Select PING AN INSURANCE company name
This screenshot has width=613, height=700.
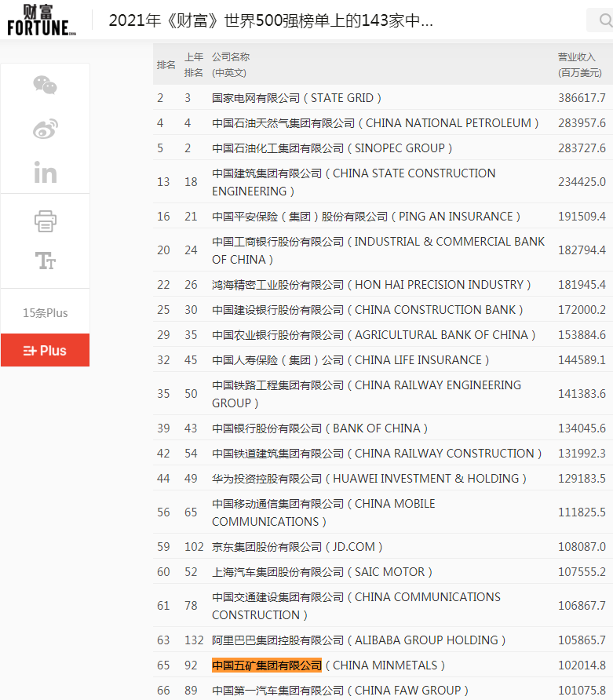(x=366, y=216)
